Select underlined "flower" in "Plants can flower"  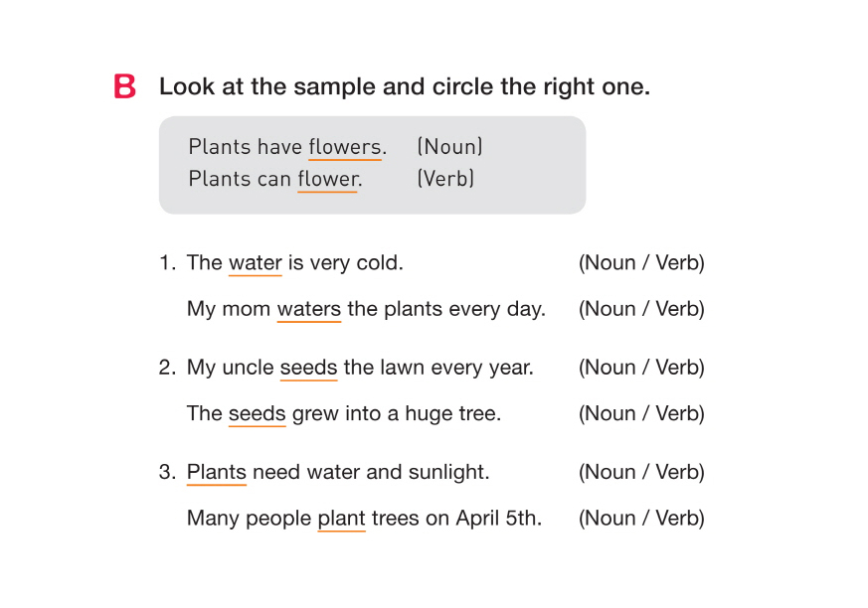pyautogui.click(x=327, y=179)
